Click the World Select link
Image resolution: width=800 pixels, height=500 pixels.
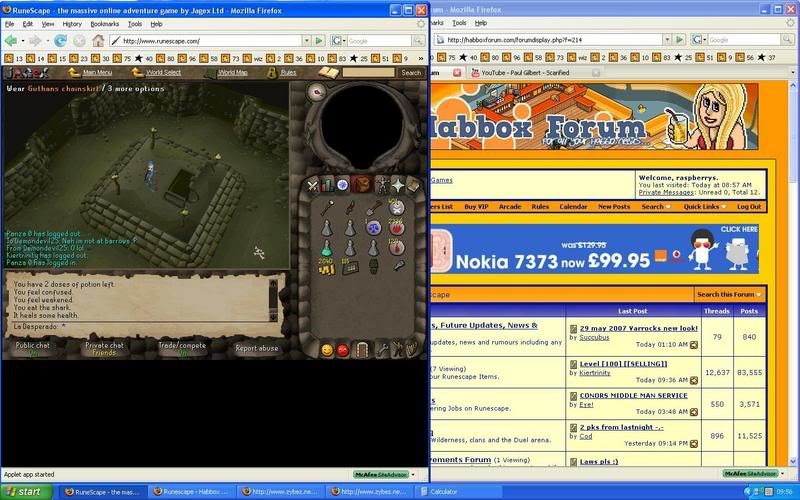(163, 72)
